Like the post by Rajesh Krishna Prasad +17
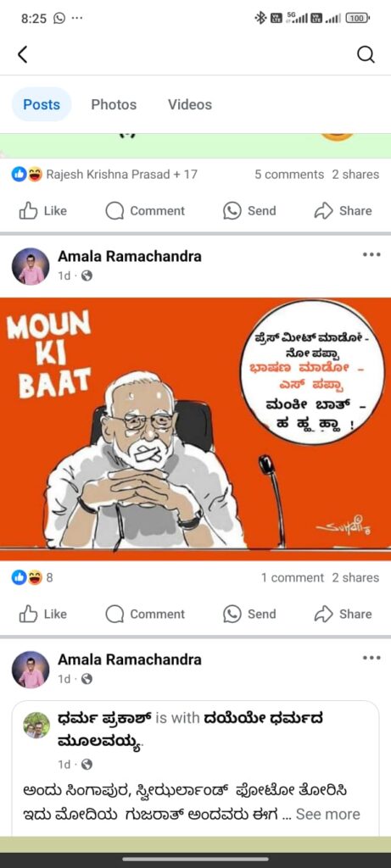The width and height of the screenshot is (391, 868). (43, 211)
